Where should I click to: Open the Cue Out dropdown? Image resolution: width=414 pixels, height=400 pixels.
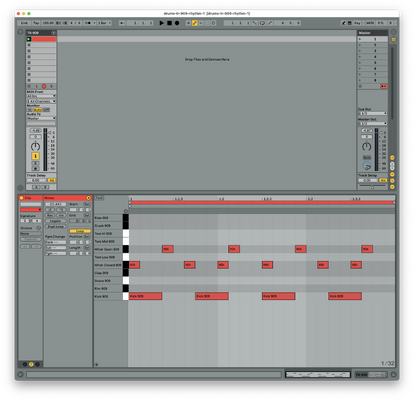(373, 114)
